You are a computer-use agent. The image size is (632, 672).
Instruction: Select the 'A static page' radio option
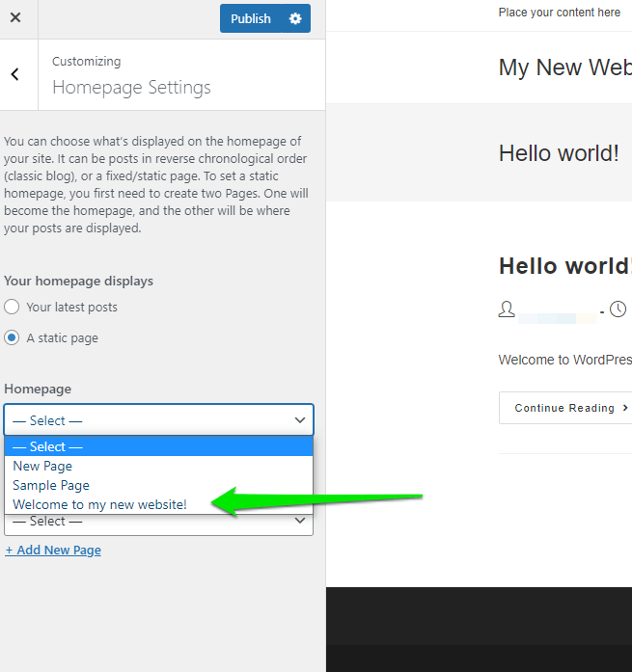click(x=12, y=337)
